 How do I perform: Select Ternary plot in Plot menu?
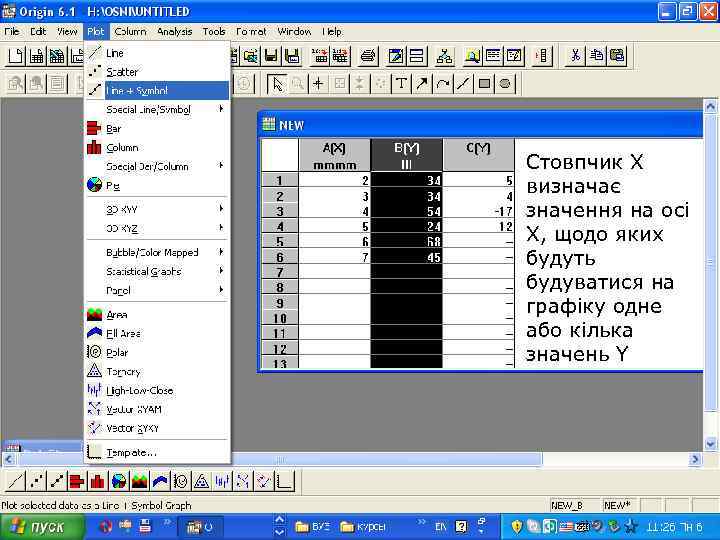point(157,371)
